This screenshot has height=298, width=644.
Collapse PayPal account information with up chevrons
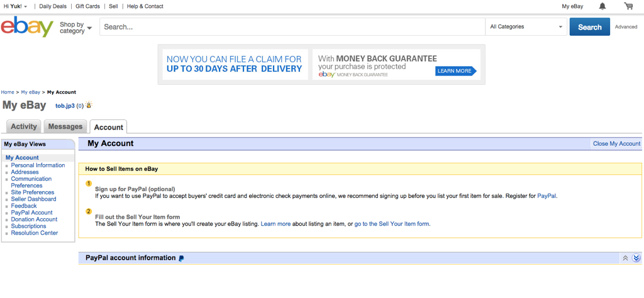625,258
